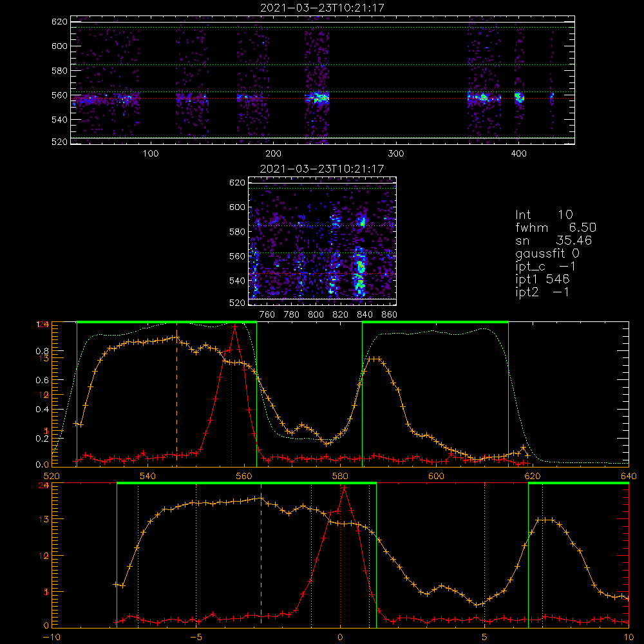Viewport: 644px width, 644px height.
Task: Click x-axis label 860 of middle image
Action: (x=389, y=315)
